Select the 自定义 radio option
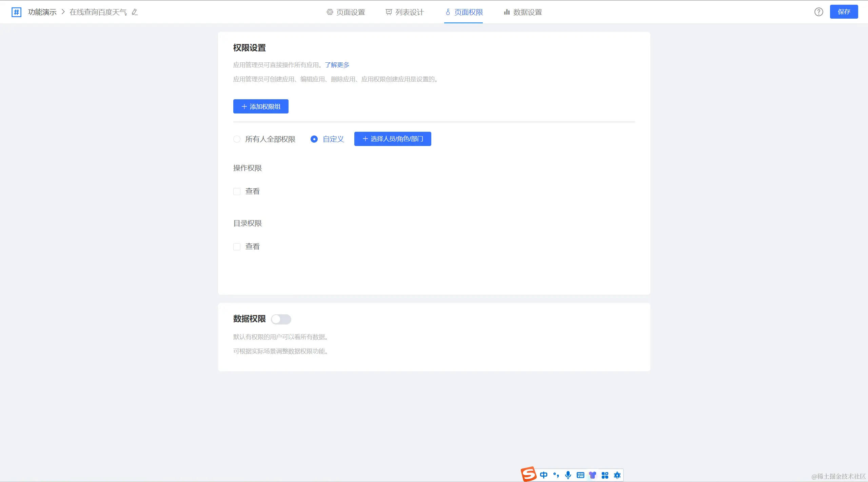 (x=314, y=139)
